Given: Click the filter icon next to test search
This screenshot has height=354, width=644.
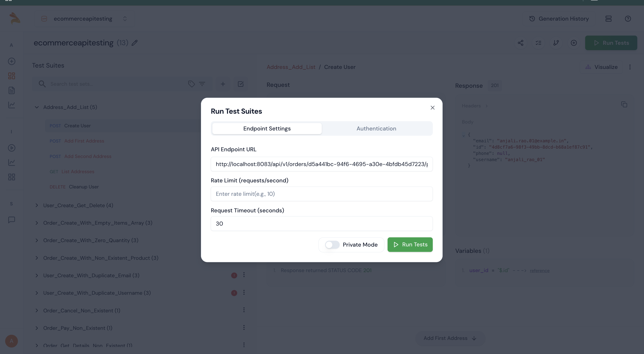Looking at the screenshot, I should click(203, 84).
